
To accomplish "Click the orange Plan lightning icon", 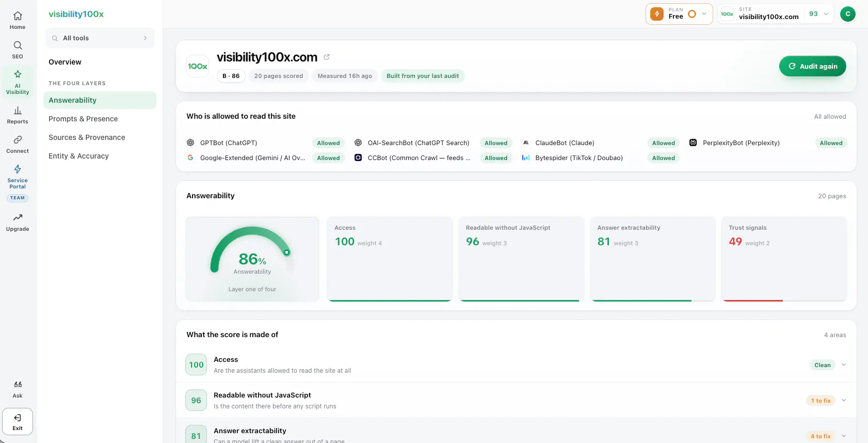I will [657, 14].
